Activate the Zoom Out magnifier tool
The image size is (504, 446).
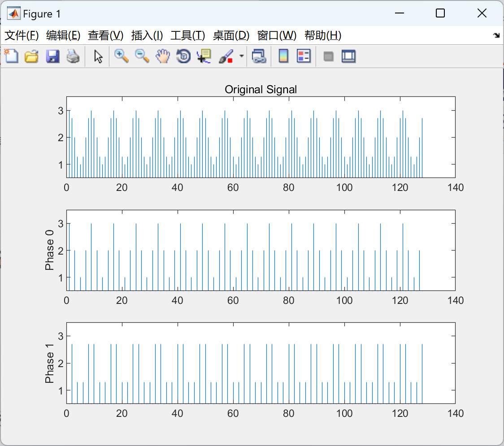[142, 56]
